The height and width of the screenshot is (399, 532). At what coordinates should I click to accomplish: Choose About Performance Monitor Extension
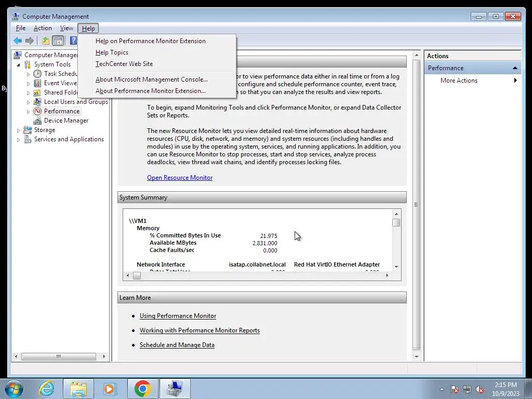tap(151, 91)
